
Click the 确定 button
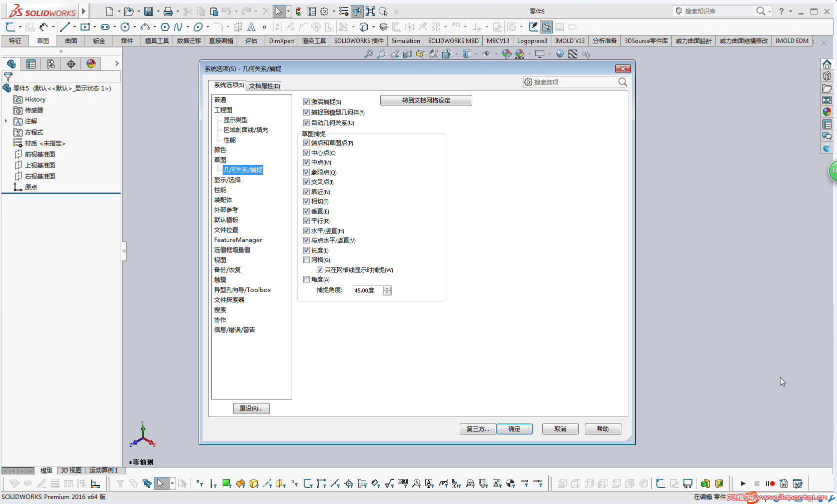[x=514, y=429]
